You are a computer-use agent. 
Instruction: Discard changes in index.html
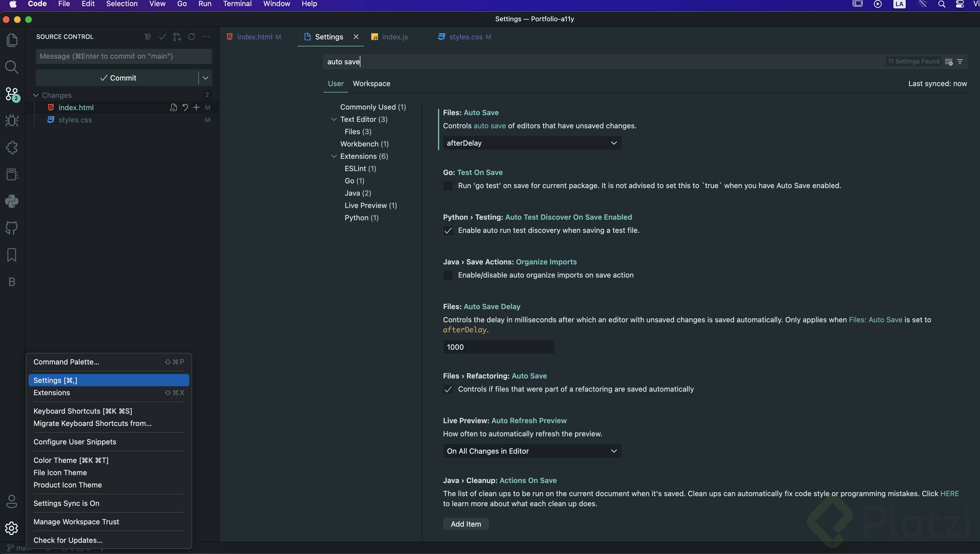tap(185, 107)
